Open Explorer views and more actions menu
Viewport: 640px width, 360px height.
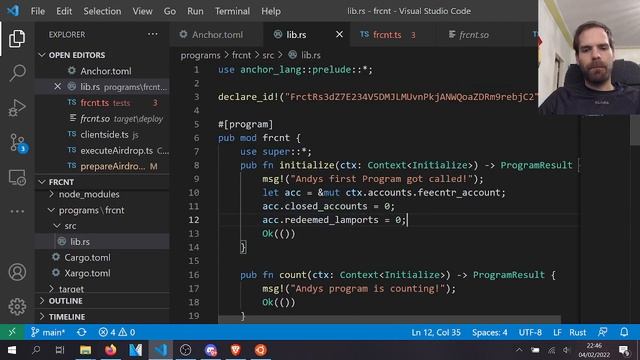(x=153, y=34)
